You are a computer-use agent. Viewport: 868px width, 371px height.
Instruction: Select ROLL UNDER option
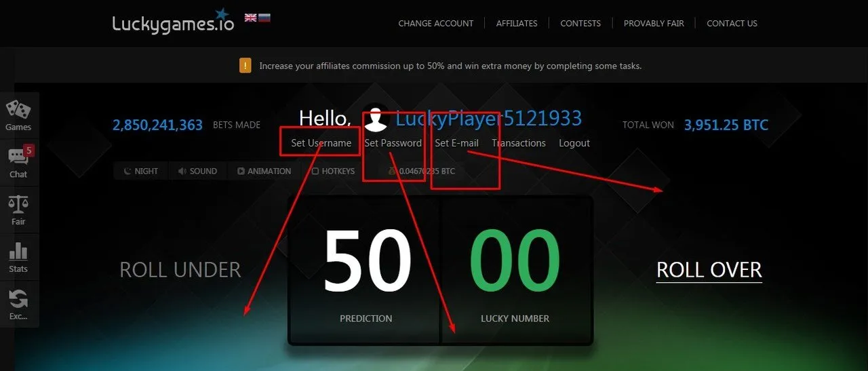coord(180,270)
